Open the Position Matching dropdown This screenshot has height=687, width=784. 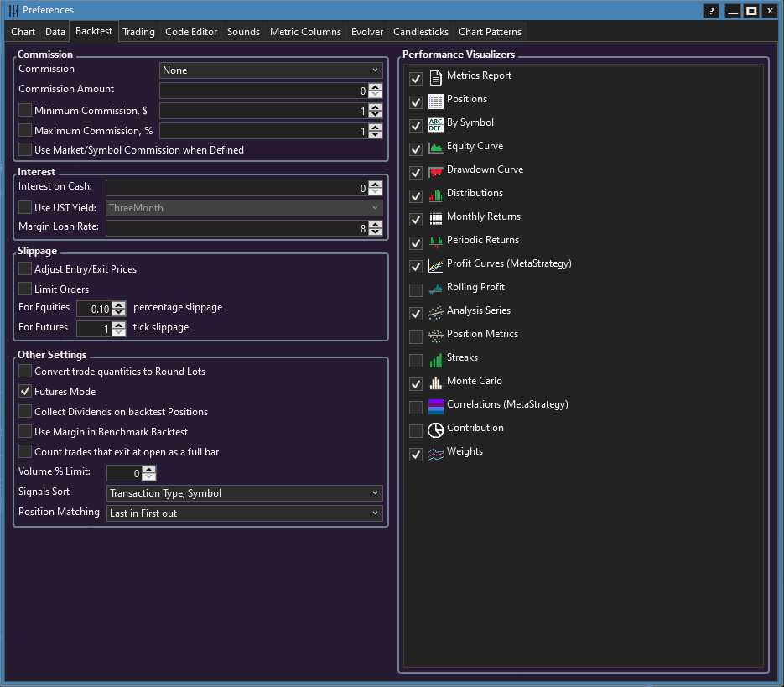pos(244,513)
